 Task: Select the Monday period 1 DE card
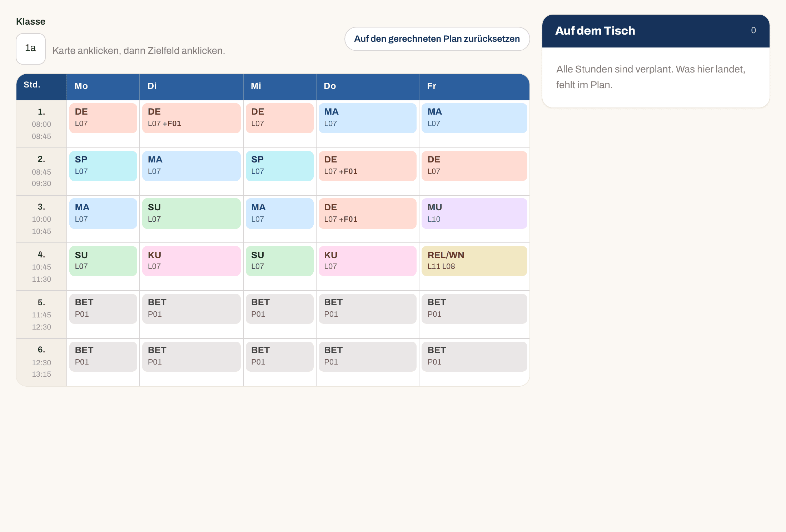click(103, 118)
